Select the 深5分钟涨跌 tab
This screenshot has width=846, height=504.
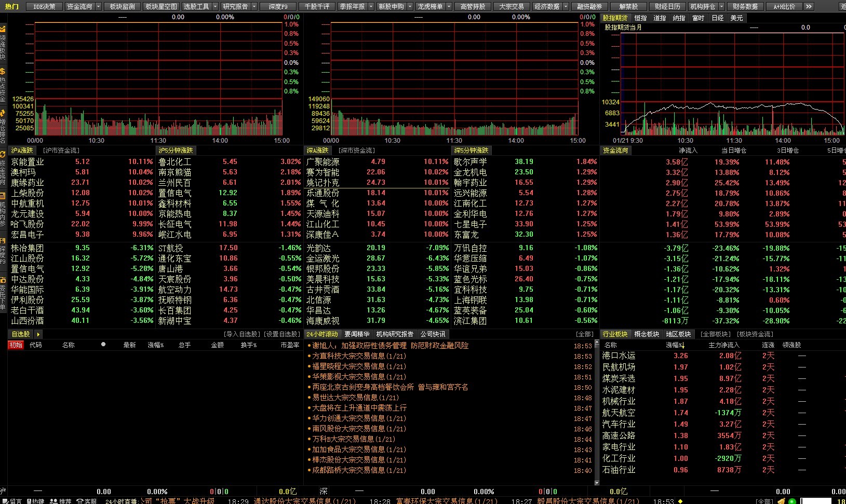[471, 151]
